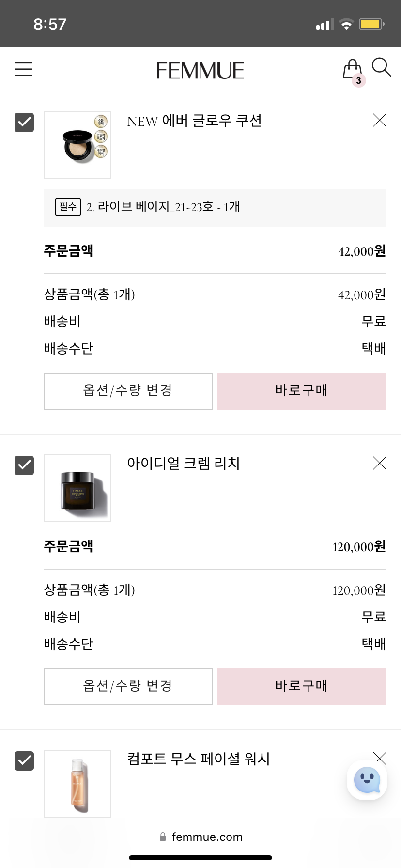This screenshot has height=868, width=401.
Task: Open 옵션/수량 변경 for 아이디얼 크렘 리치
Action: tap(128, 686)
